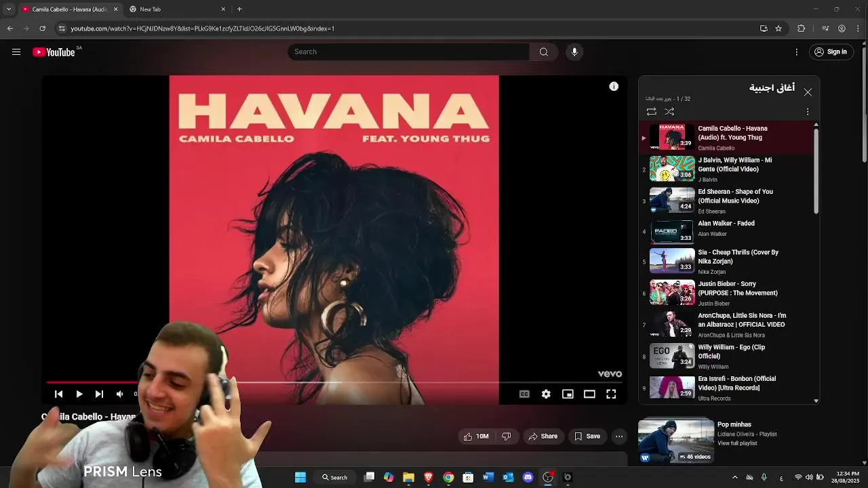Click the address bar URL
868x488 pixels.
coord(203,28)
